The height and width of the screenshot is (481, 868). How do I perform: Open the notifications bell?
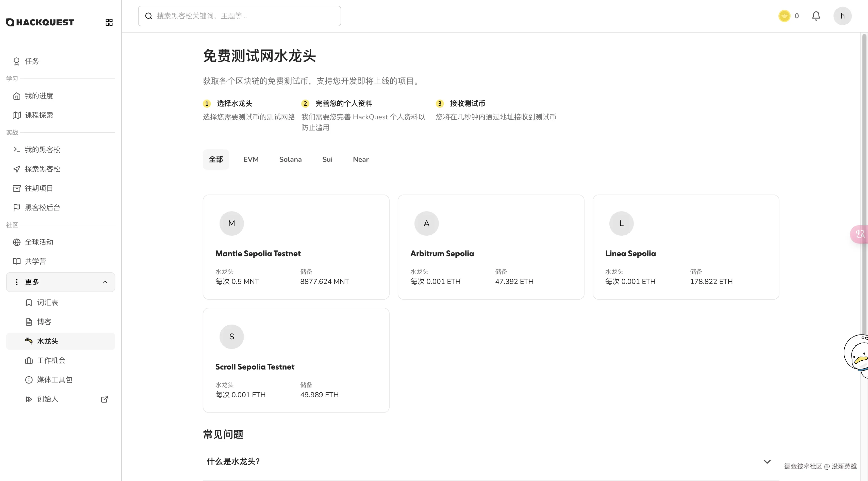click(816, 16)
